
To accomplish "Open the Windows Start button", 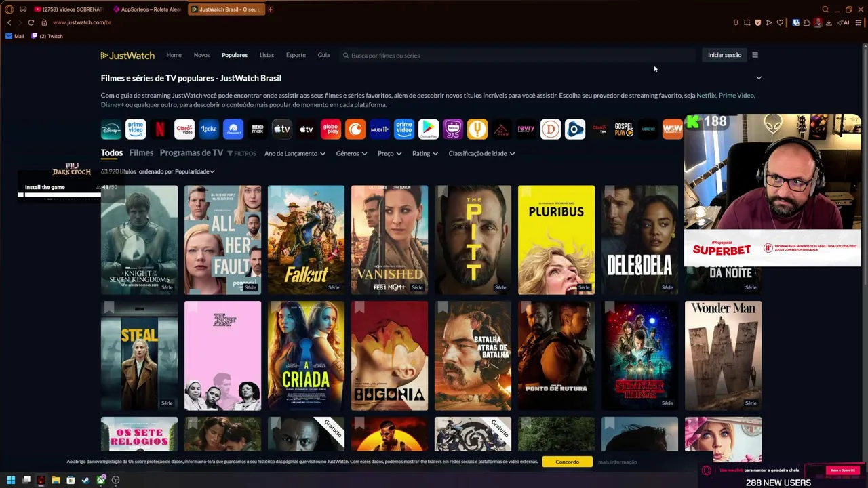I will pos(11,480).
